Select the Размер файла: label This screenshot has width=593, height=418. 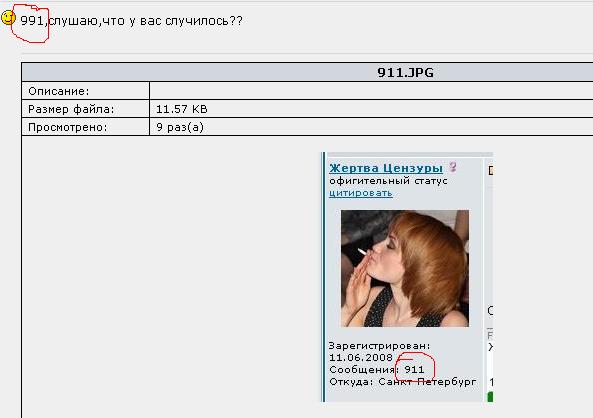[71, 109]
